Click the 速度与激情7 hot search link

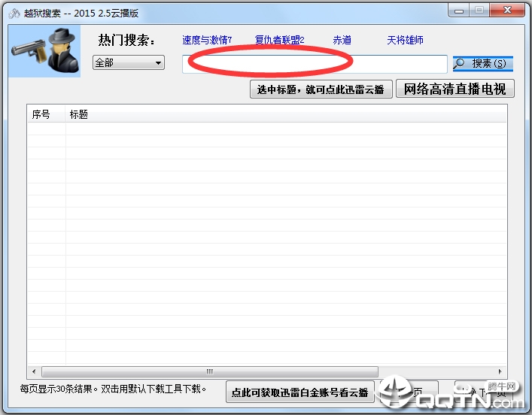pos(207,40)
